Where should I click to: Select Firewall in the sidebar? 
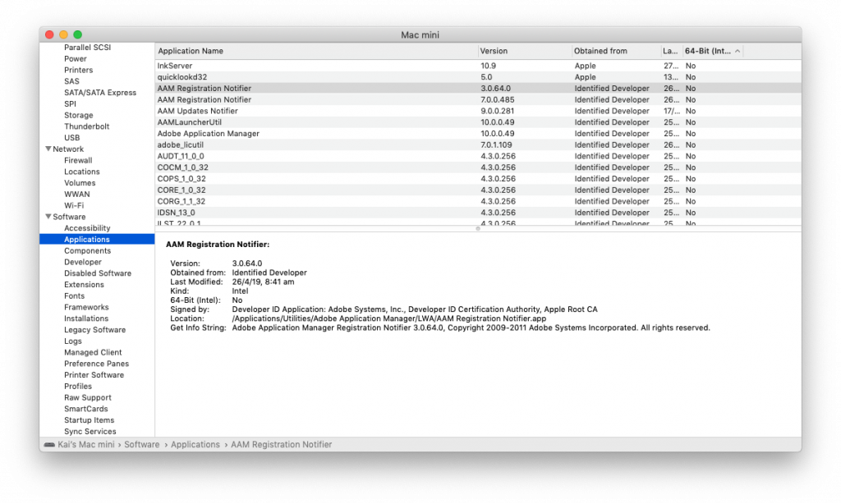click(x=78, y=160)
